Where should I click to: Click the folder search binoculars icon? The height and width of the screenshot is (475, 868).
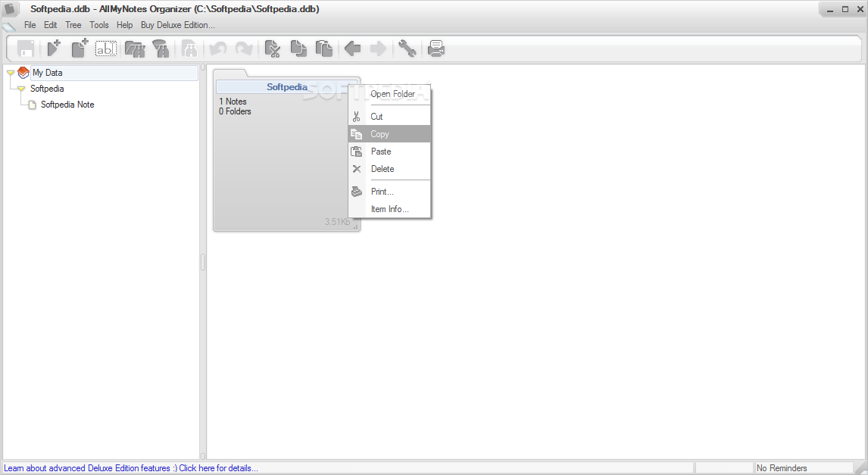[135, 48]
